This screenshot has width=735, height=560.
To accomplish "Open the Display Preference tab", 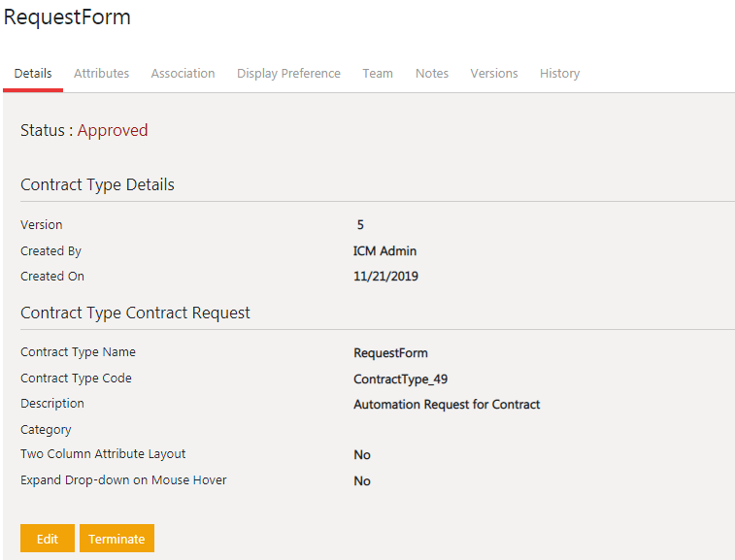I will [288, 74].
